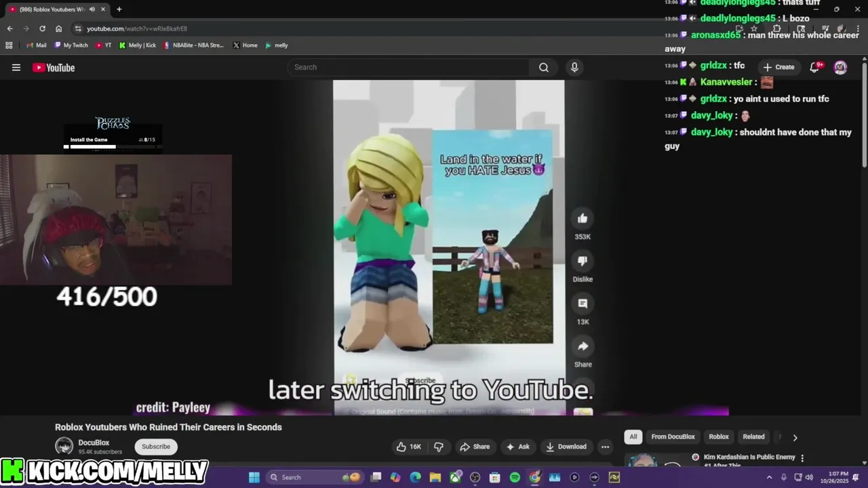Open Windows Start menu
The width and height of the screenshot is (868, 488).
[254, 477]
